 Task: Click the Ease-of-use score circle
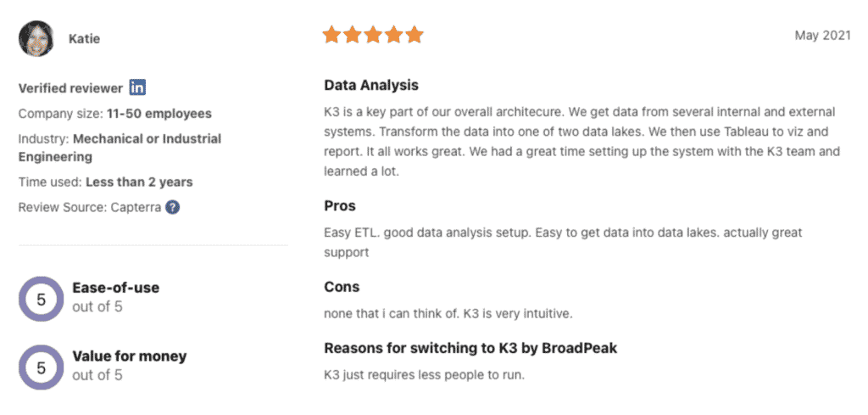pos(42,300)
